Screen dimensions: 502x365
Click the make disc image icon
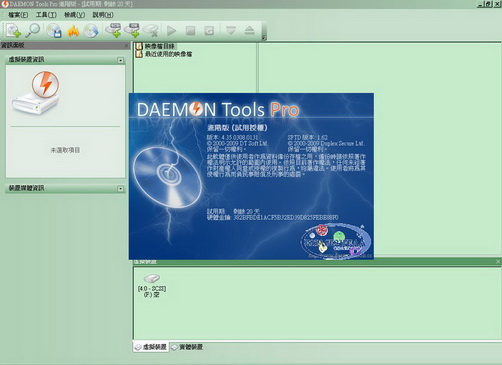pos(54,31)
